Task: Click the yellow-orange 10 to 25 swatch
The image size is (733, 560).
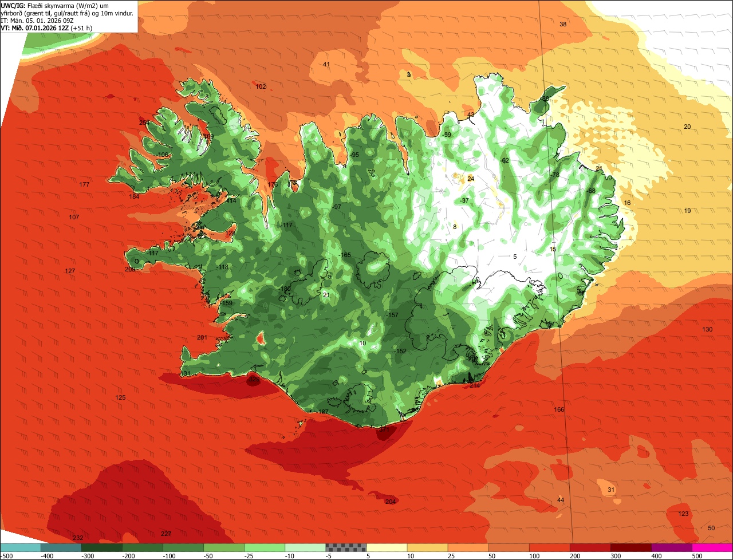Action: point(427,547)
